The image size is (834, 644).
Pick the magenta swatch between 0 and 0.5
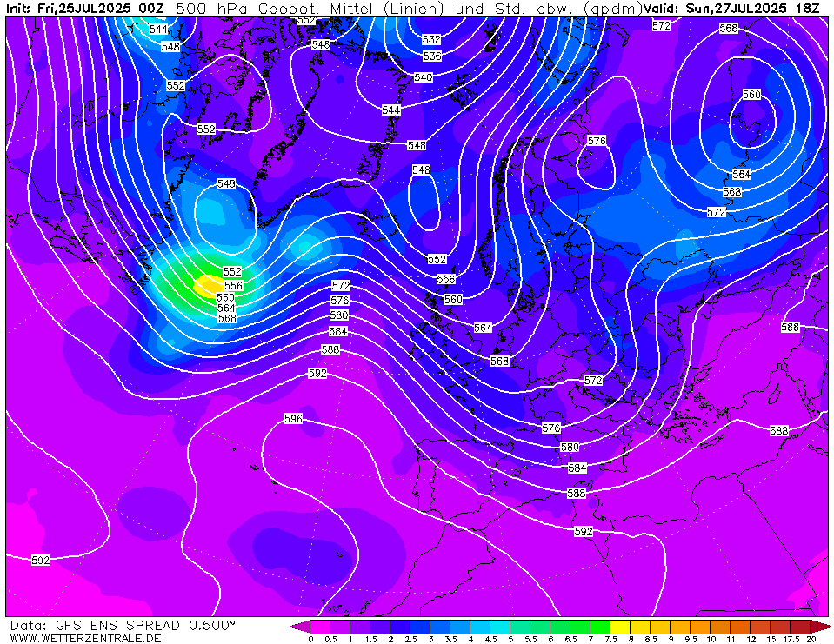[x=320, y=627]
